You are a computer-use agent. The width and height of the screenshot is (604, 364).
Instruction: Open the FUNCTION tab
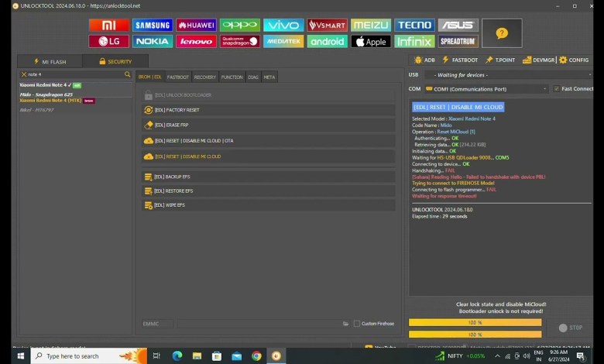232,77
